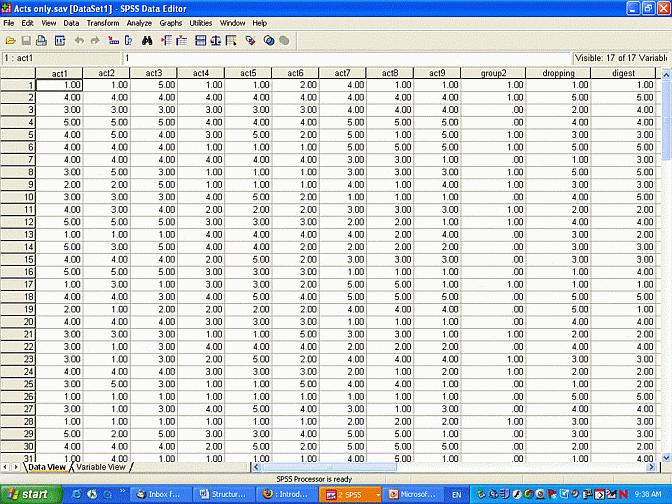Click the Split File icon

pyautogui.click(x=200, y=41)
